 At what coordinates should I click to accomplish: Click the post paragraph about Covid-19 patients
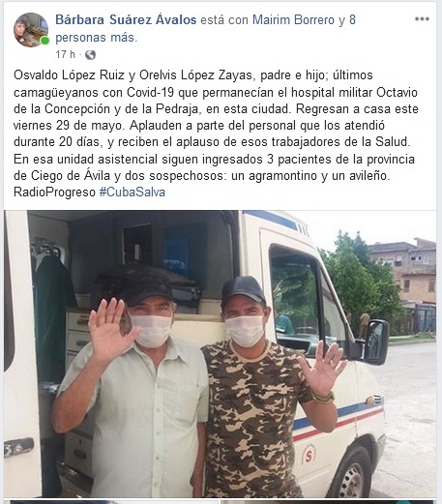pos(216,133)
